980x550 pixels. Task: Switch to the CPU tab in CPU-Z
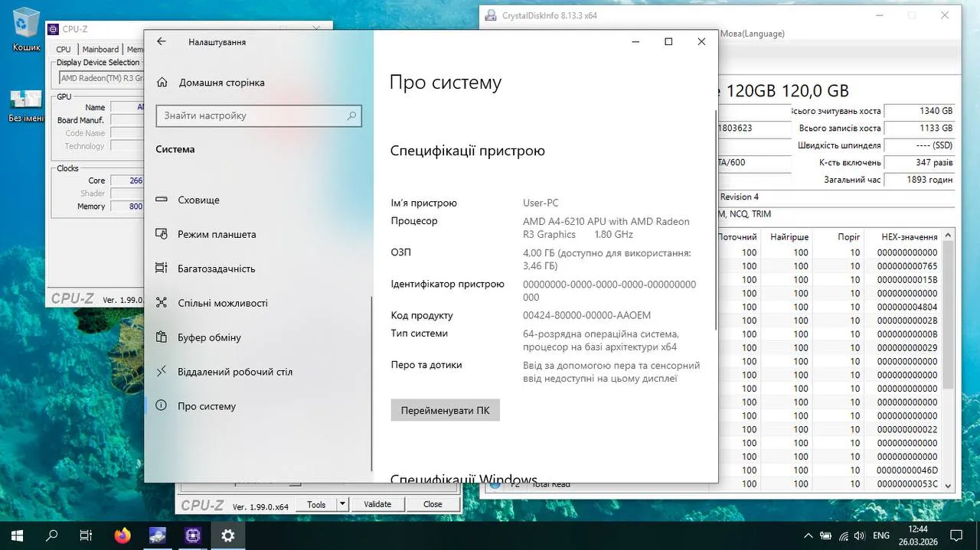click(x=64, y=49)
